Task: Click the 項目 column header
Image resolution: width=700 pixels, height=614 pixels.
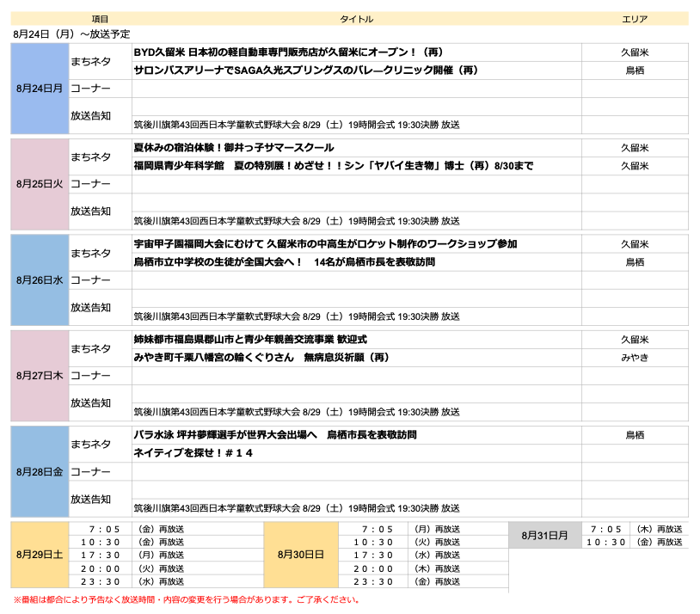Action: click(x=100, y=19)
